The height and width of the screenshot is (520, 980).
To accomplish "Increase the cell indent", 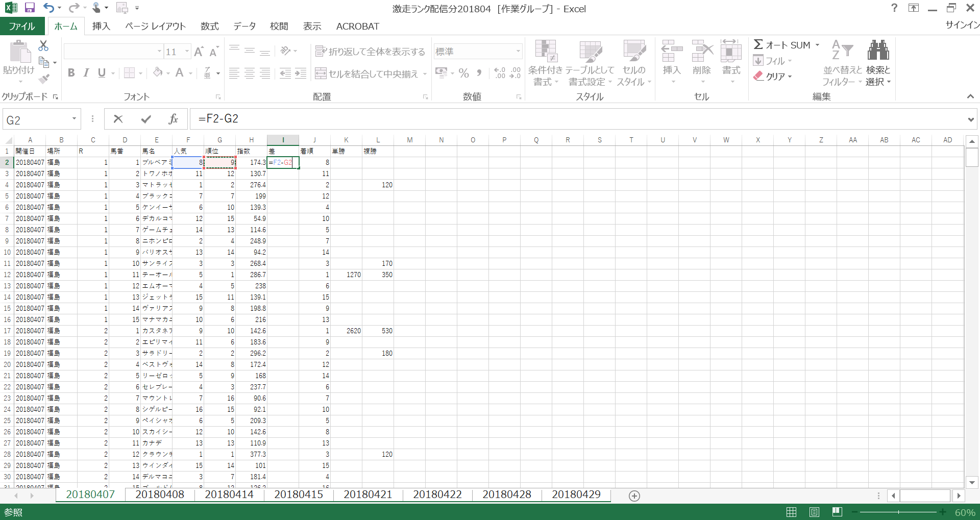I will click(301, 73).
